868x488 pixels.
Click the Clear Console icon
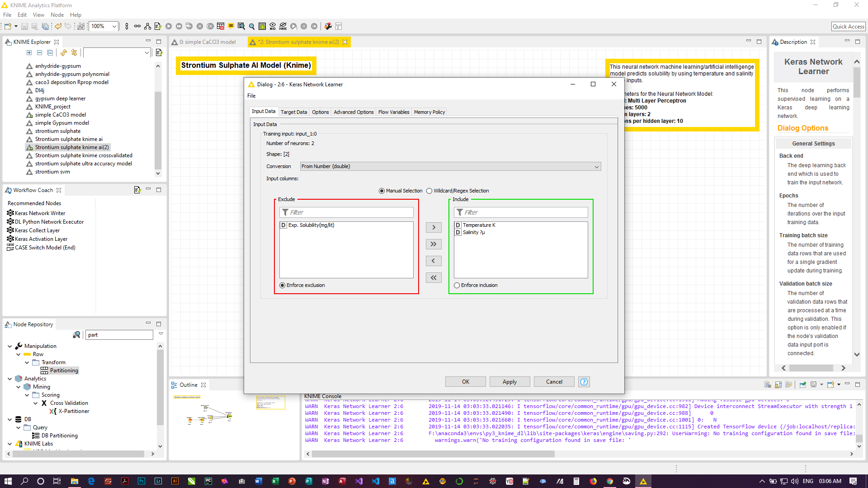pos(768,385)
